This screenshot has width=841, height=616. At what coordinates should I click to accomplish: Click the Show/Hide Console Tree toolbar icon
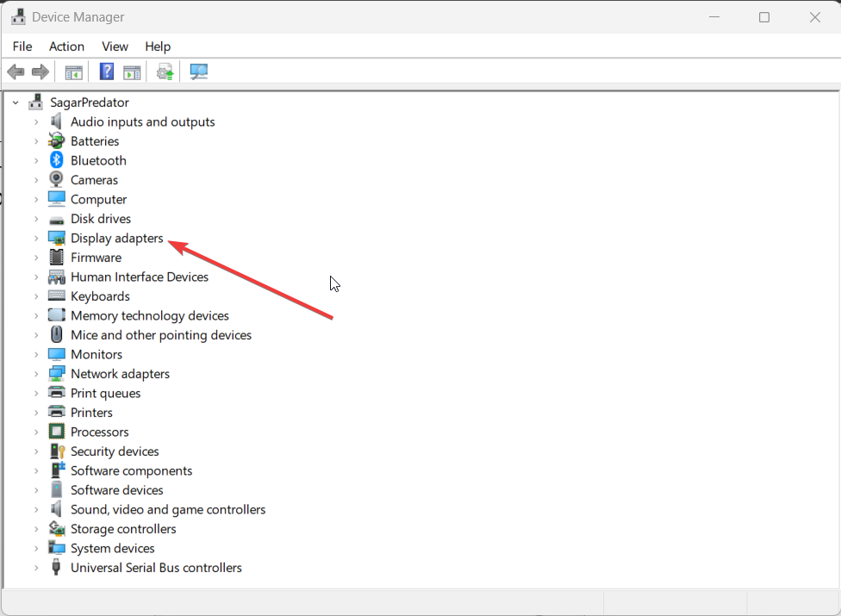tap(73, 72)
